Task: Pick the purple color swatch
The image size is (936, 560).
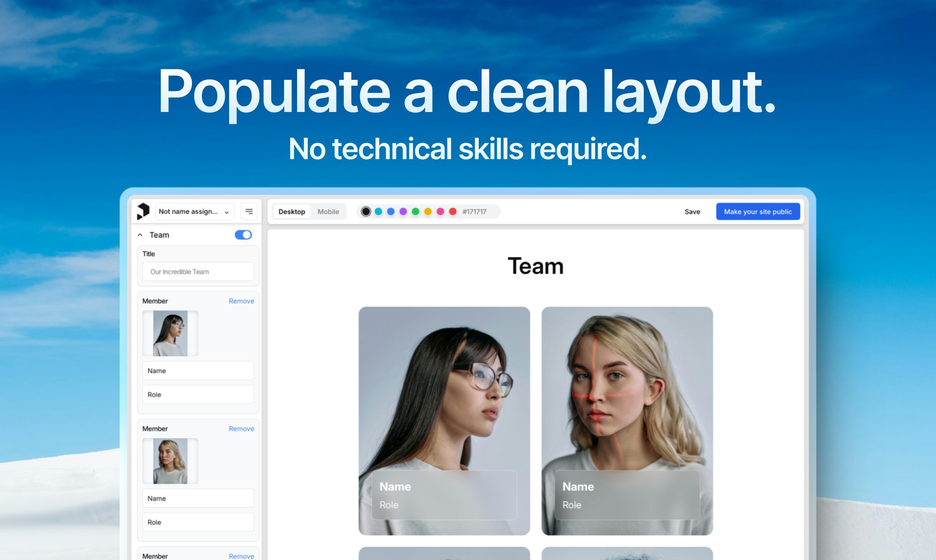Action: 403,211
